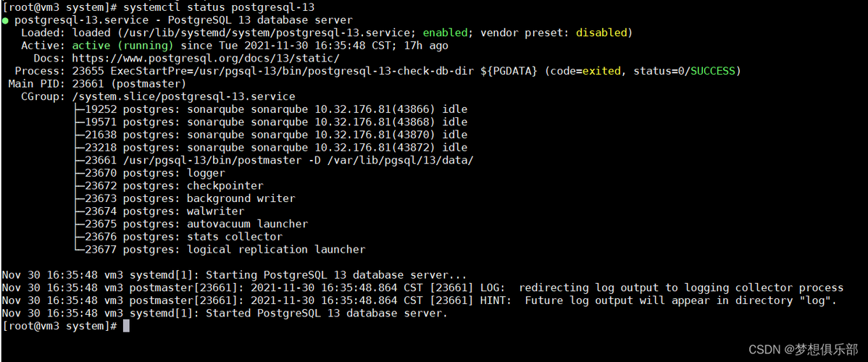Click process row 19252 sonarqube idle

pos(270,109)
